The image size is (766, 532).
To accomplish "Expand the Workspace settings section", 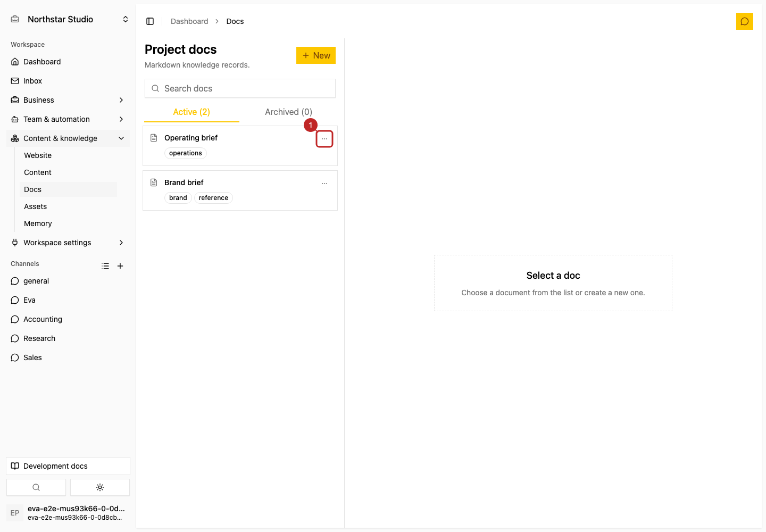I will pos(68,243).
